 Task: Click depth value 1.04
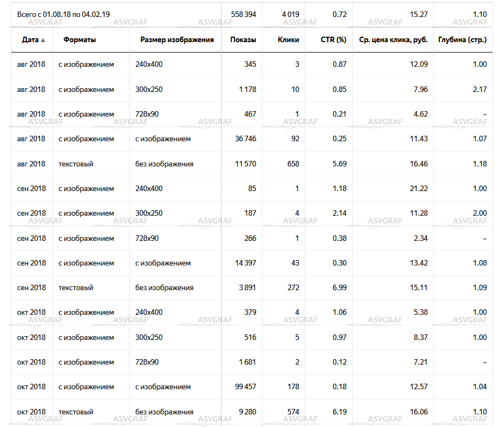pyautogui.click(x=479, y=387)
